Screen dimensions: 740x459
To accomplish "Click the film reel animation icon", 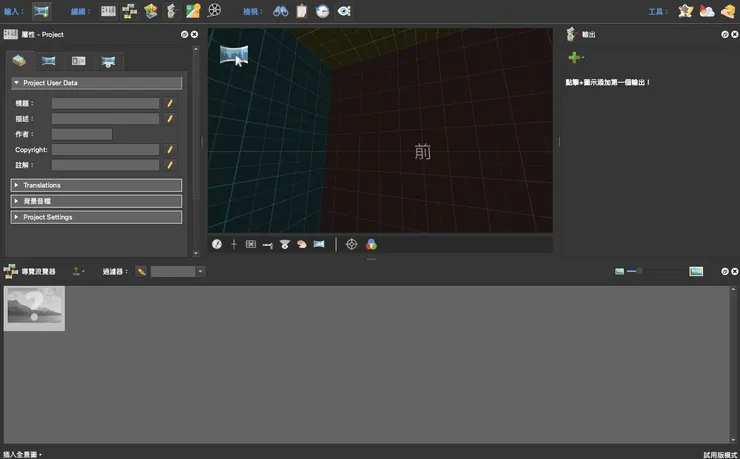I will pyautogui.click(x=214, y=11).
